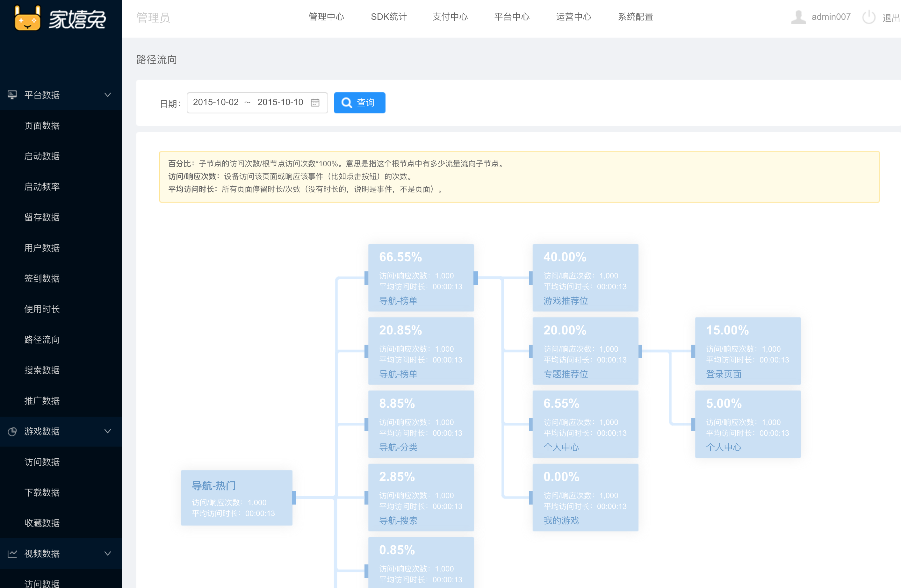Viewport: 901px width, 588px height.
Task: Click the monitor icon beside 平台数据
Action: point(12,95)
